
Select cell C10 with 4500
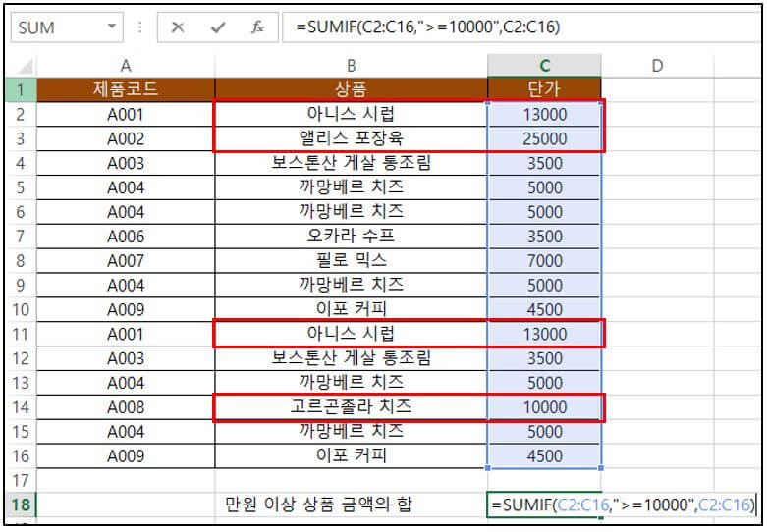pos(544,309)
